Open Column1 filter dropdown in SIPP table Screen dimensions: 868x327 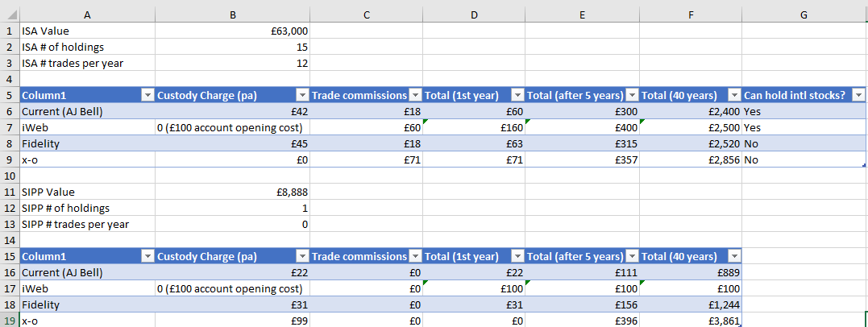tap(147, 256)
